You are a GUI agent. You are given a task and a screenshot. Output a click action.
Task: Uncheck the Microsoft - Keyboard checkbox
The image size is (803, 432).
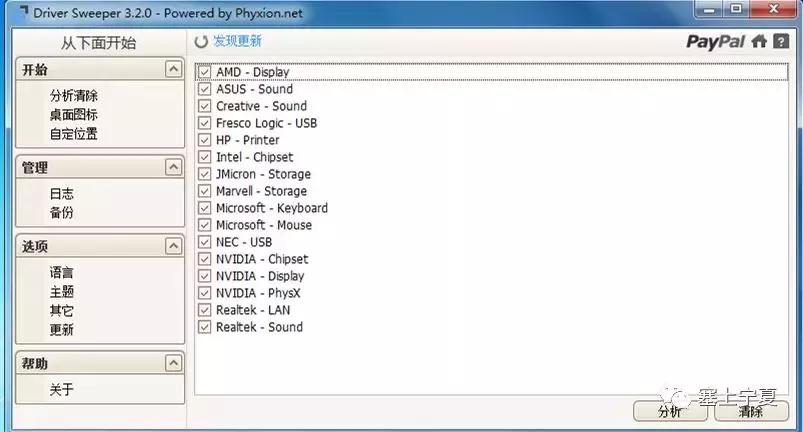pyautogui.click(x=204, y=208)
